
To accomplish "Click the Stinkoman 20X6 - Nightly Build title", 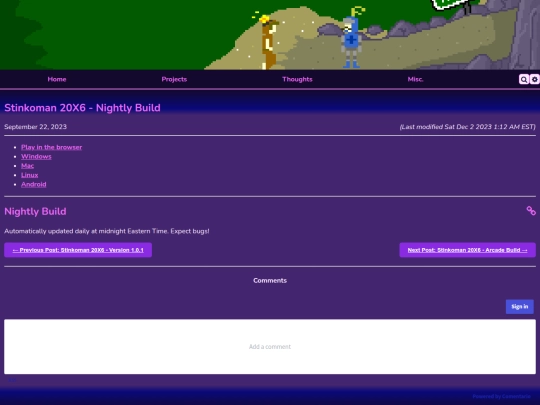I will coord(82,108).
